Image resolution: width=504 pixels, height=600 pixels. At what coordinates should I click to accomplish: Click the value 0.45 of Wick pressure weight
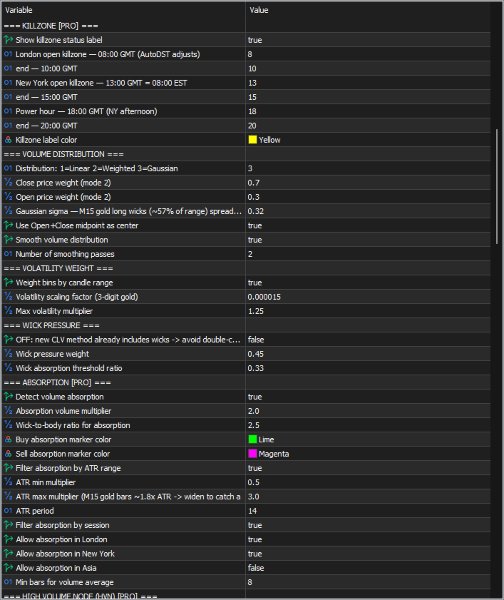click(255, 354)
